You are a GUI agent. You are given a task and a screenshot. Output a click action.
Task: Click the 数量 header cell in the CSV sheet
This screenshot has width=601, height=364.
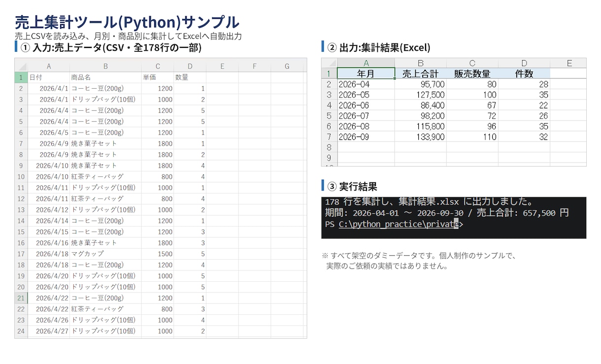tap(190, 77)
